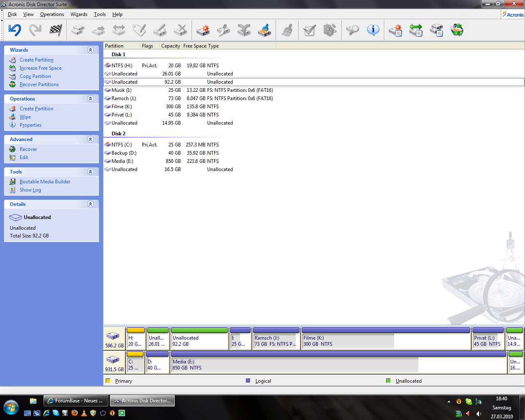Image resolution: width=525 pixels, height=420 pixels.
Task: Select the Filme (K:) 300 GB block in disk map
Action: (x=386, y=338)
